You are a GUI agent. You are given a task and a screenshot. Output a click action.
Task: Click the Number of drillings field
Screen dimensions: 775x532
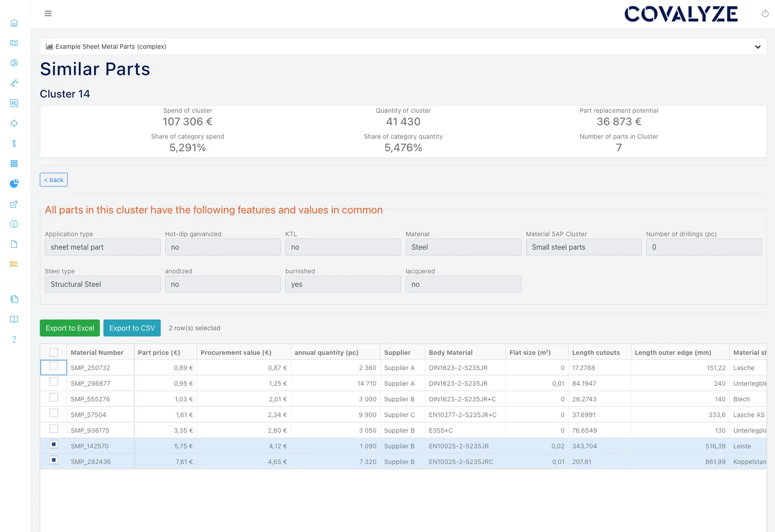click(x=704, y=247)
